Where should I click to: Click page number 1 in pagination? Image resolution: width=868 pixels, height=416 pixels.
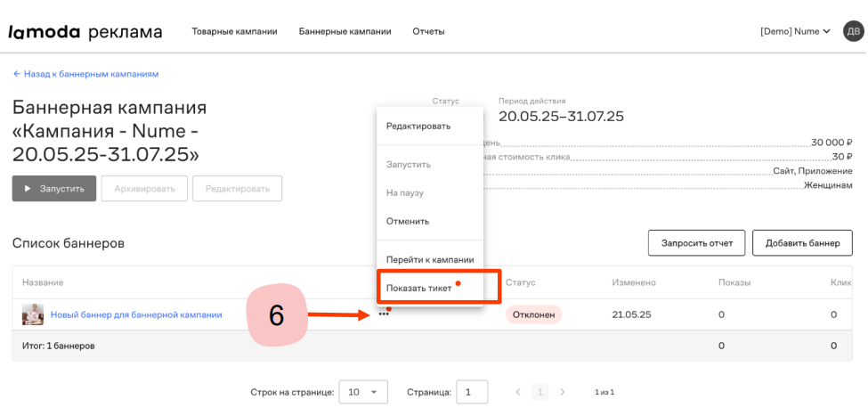539,392
